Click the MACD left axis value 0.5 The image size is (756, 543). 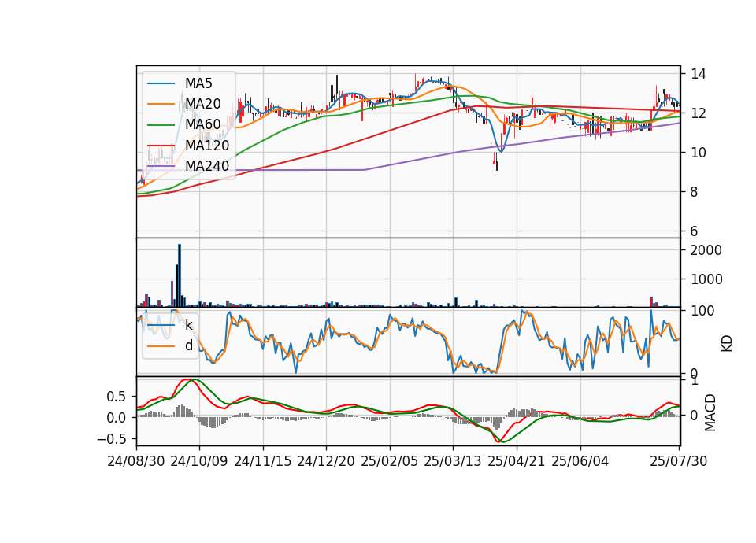[x=115, y=397]
